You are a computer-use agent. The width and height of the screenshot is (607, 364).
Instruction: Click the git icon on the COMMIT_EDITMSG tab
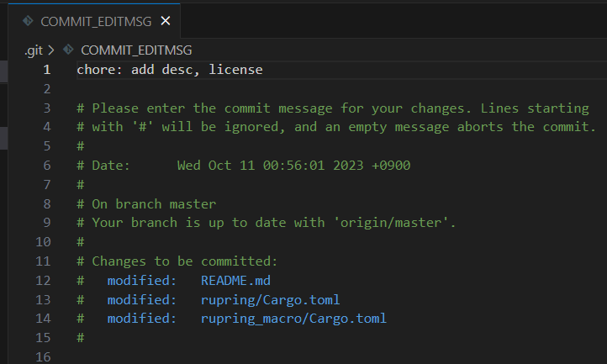(x=28, y=21)
